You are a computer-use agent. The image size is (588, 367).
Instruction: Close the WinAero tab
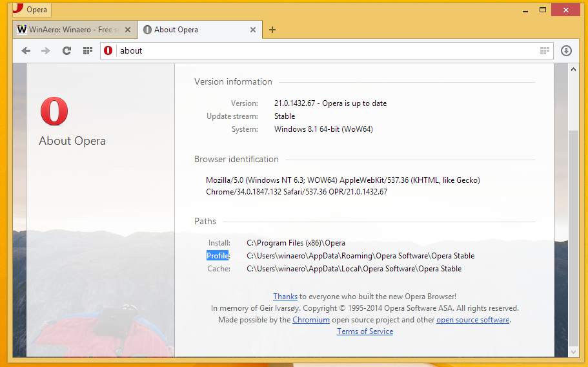[128, 30]
